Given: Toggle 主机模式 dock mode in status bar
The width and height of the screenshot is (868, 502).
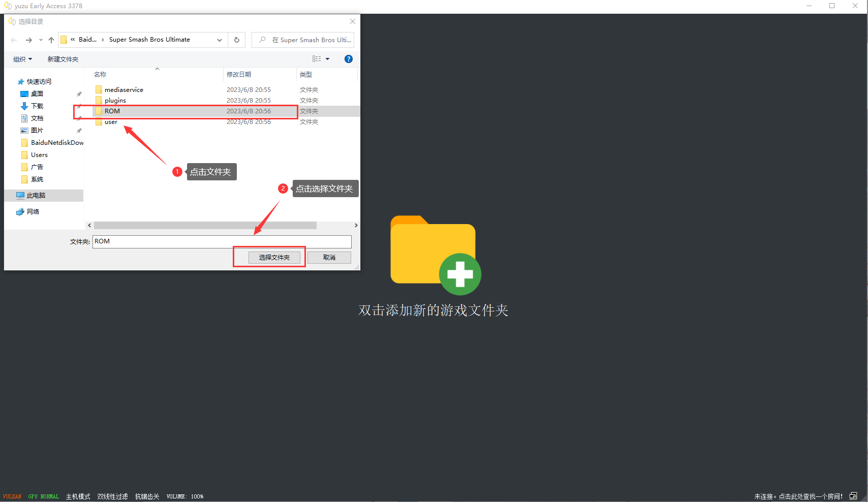Looking at the screenshot, I should click(x=78, y=497).
